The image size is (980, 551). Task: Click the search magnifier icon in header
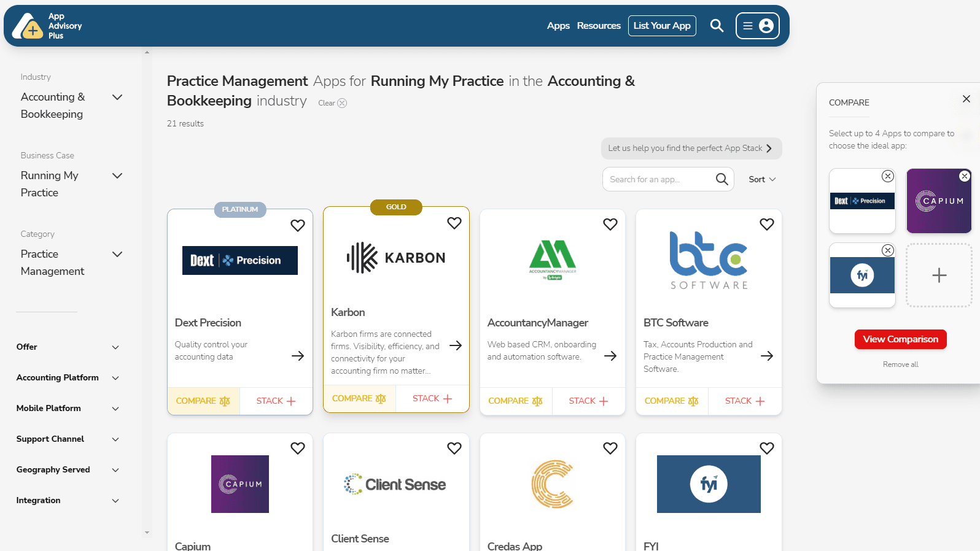717,26
